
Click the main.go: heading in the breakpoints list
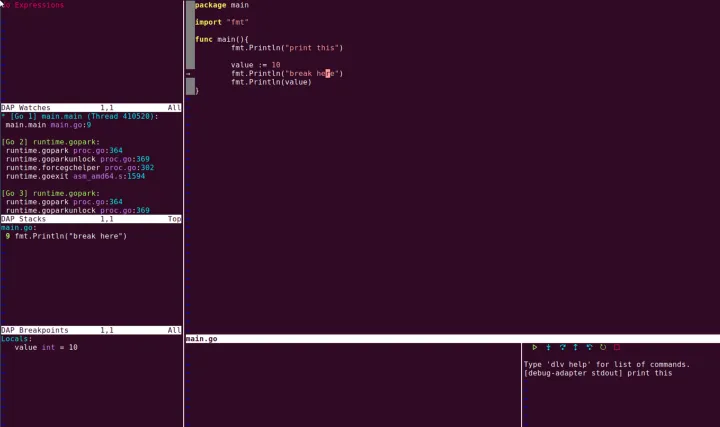tap(18, 228)
